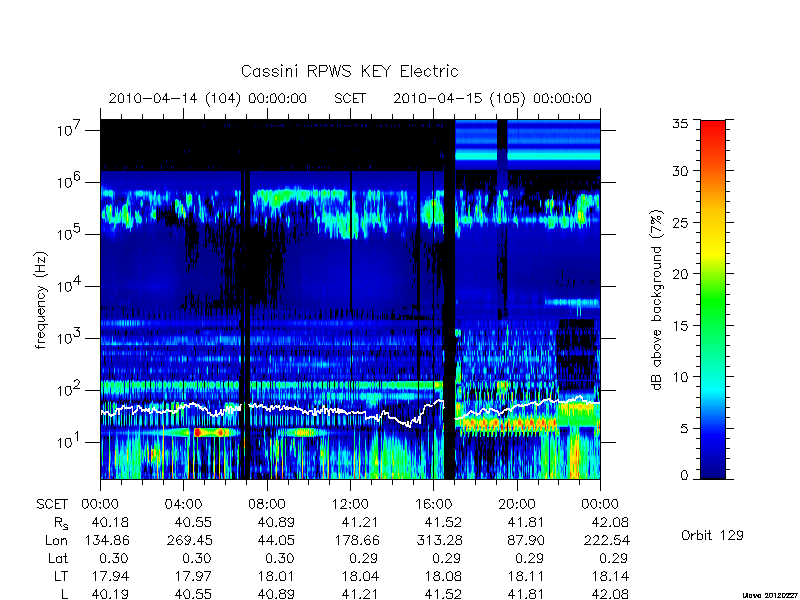Click the local time value '18.14'
800x600 pixels.
[610, 577]
